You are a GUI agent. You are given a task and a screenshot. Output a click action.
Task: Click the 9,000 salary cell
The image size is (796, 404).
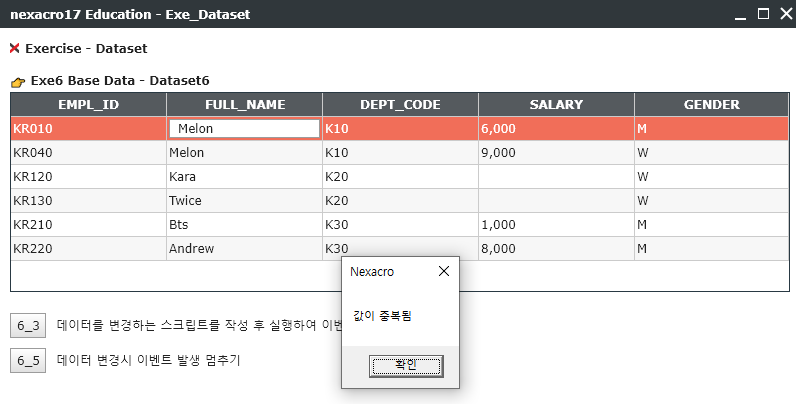pos(556,153)
